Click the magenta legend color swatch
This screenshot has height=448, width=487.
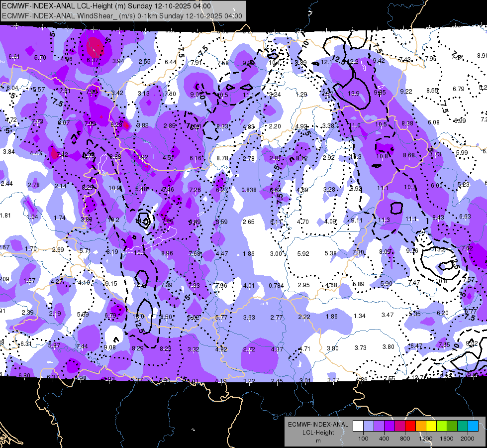(x=400, y=426)
